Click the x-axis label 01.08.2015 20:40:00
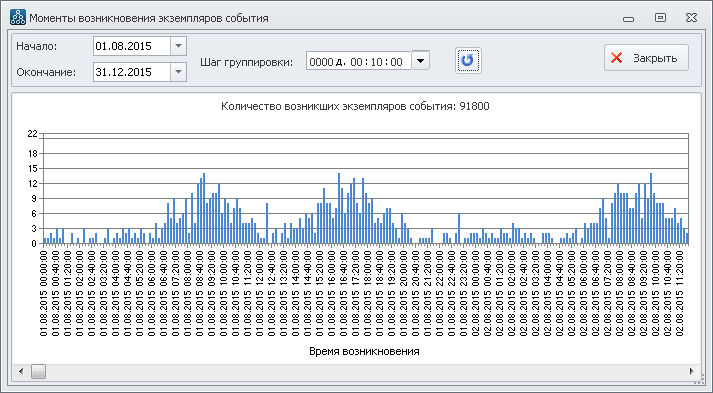Screen dimensions: 713x393 pyautogui.click(x=415, y=293)
